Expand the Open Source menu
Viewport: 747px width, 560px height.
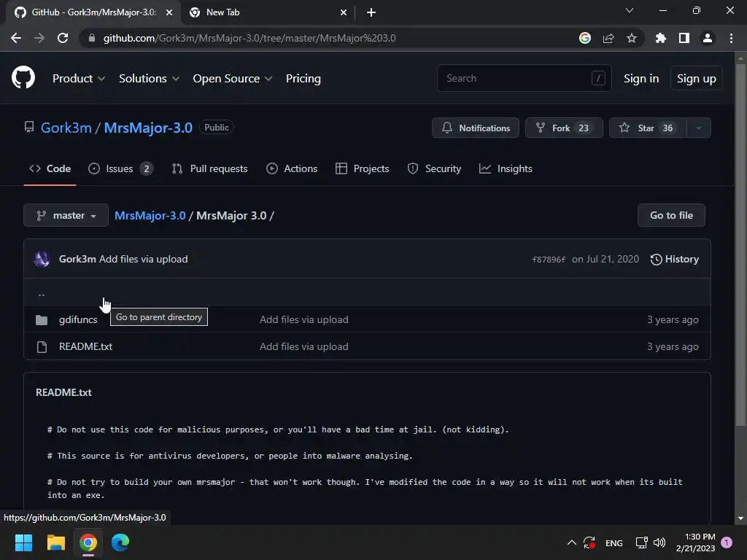pyautogui.click(x=233, y=79)
